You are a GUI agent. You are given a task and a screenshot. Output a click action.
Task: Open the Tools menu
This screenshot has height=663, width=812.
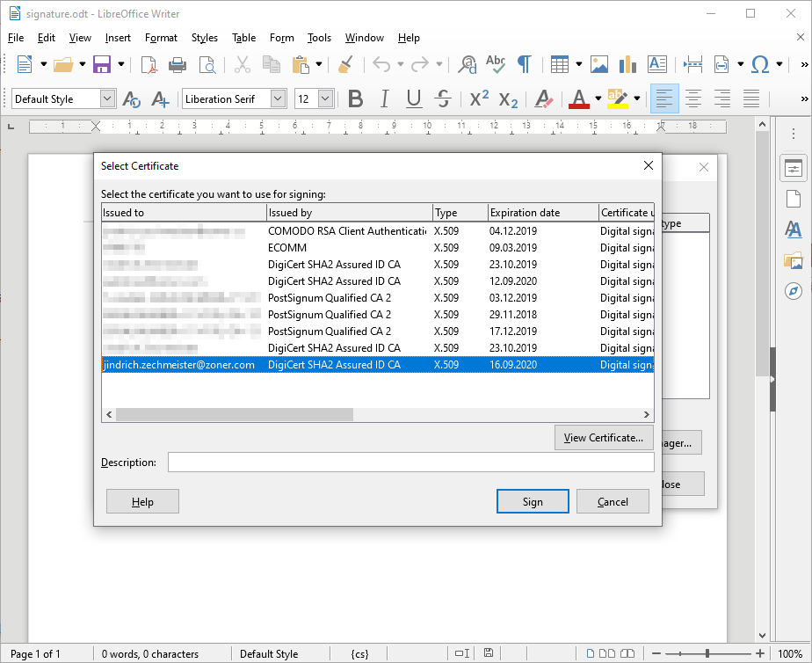pos(319,38)
